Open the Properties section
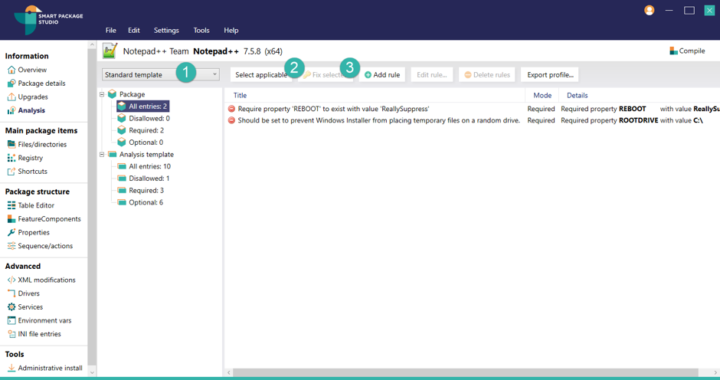 [28, 232]
